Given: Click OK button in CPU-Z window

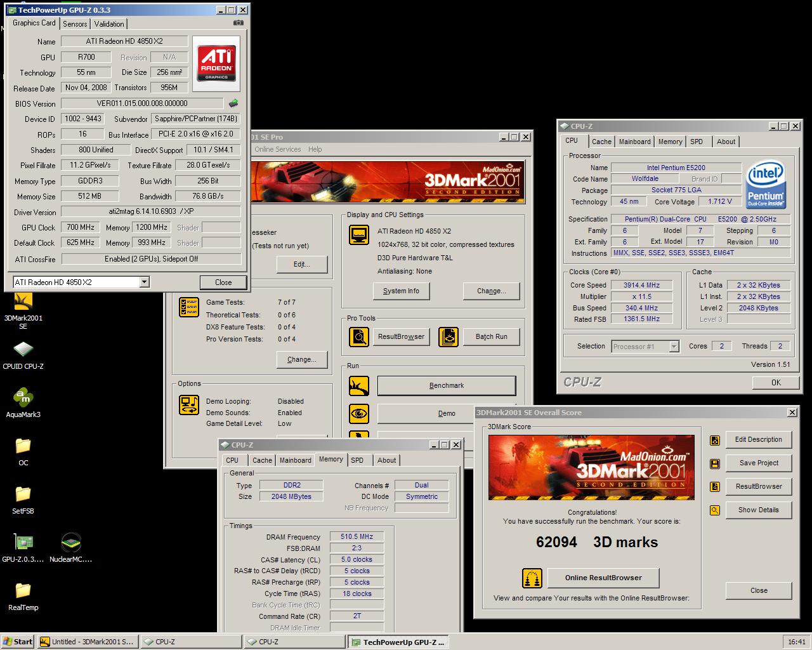Looking at the screenshot, I should point(776,382).
